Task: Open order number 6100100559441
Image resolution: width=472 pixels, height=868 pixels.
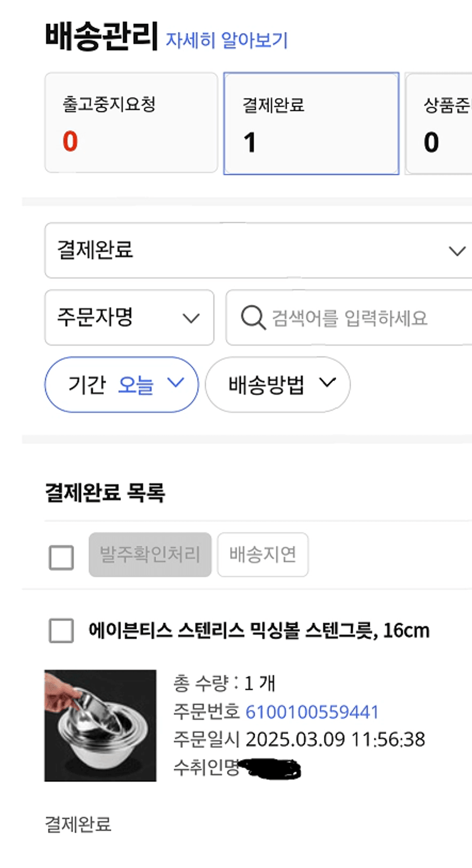Action: [x=312, y=712]
